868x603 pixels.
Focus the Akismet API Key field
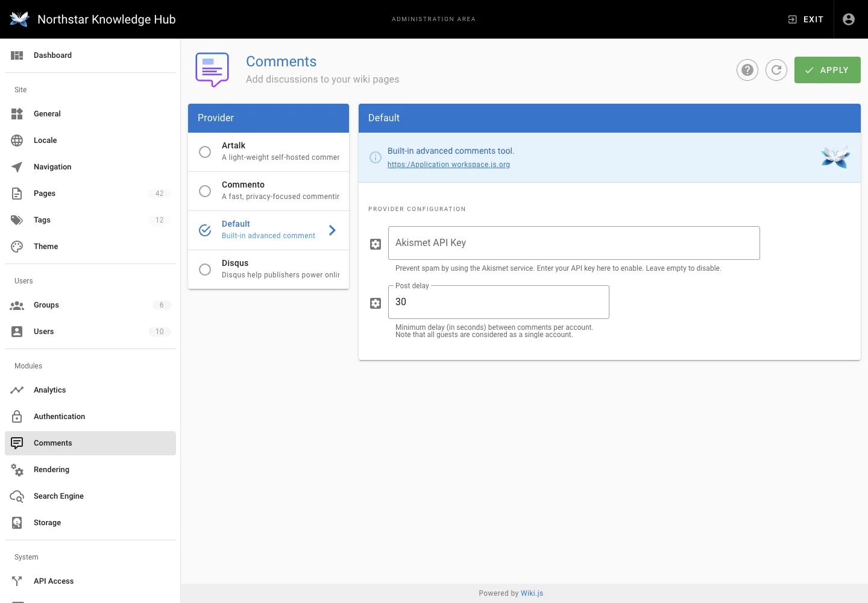click(574, 243)
